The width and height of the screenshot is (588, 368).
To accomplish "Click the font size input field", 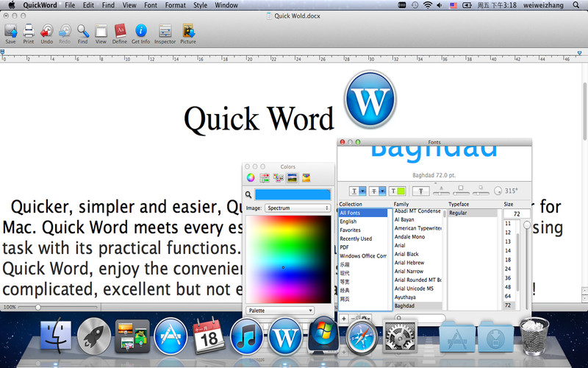I will (x=517, y=213).
